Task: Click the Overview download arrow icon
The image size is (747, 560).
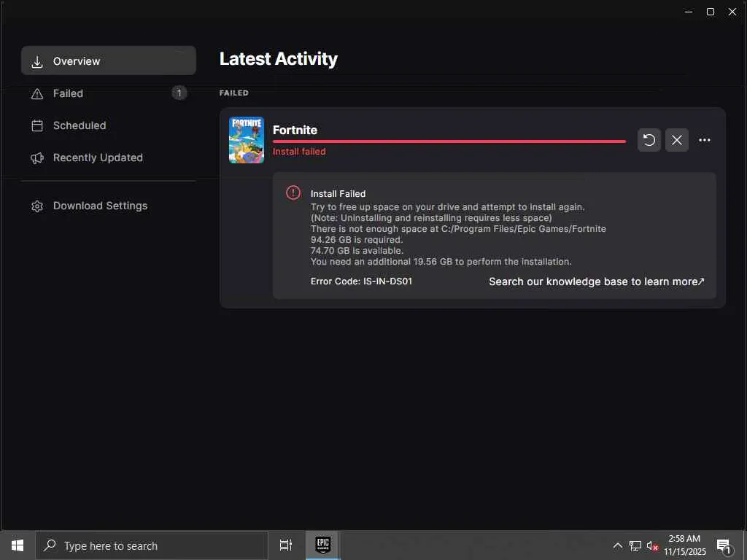Action: tap(37, 61)
